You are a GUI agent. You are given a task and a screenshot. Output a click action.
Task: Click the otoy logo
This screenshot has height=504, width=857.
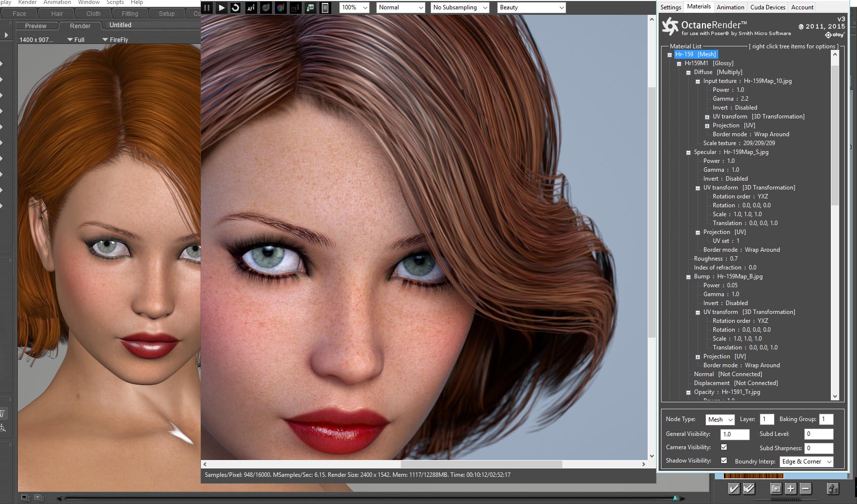pyautogui.click(x=835, y=35)
